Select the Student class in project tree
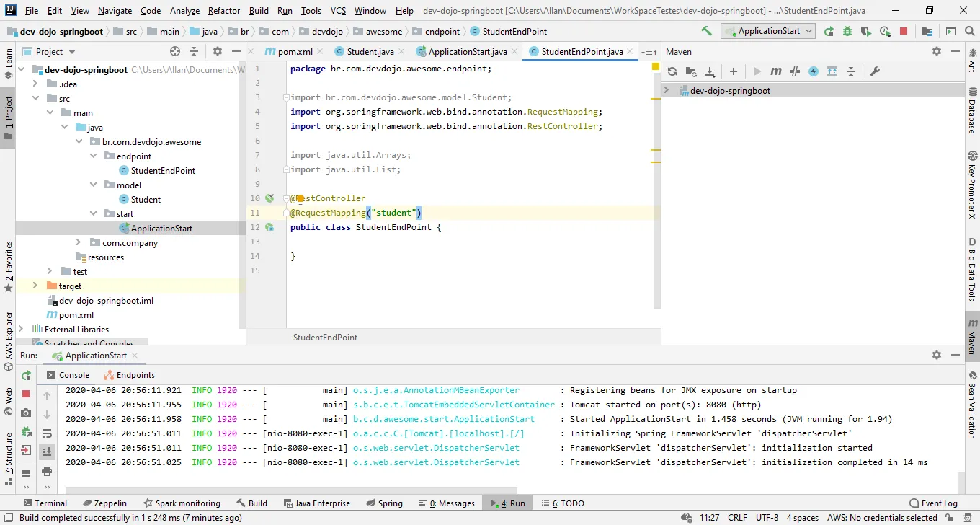Screen dimensions: 980x525 (146, 200)
